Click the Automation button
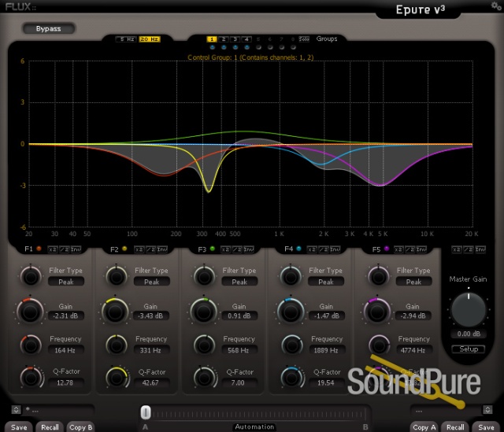The width and height of the screenshot is (504, 432). (254, 426)
